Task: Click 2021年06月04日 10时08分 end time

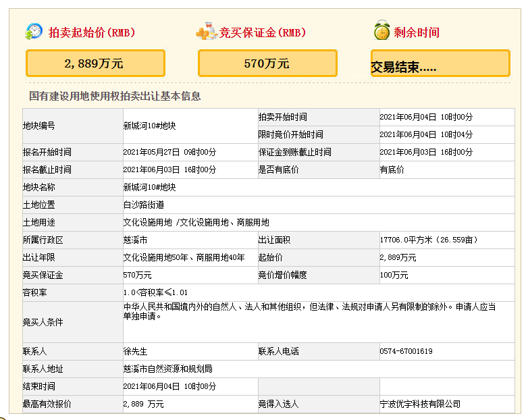Action: tap(169, 386)
